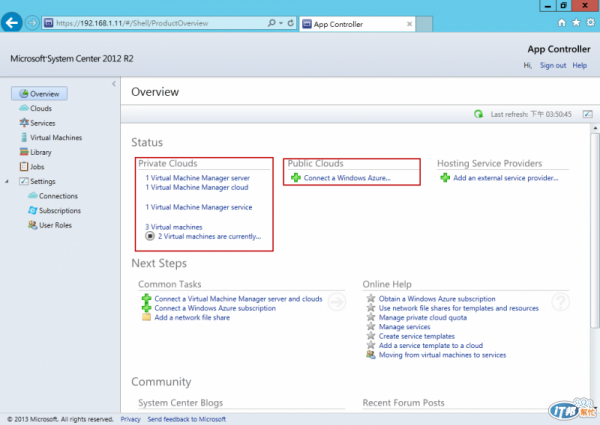Open Manage services help link

coord(404,327)
